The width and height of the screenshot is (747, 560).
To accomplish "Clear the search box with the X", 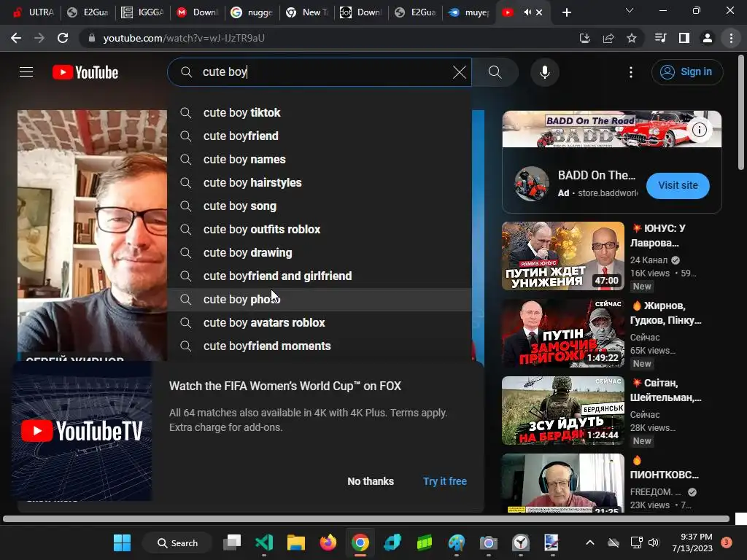I will 460,72.
